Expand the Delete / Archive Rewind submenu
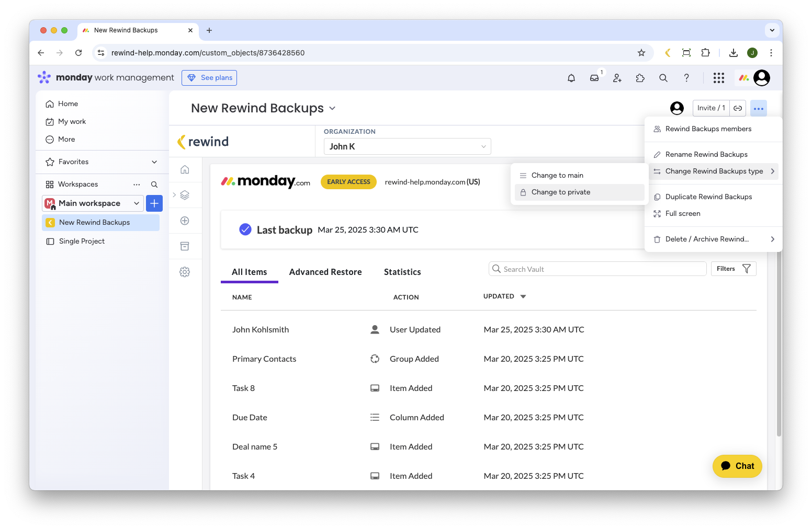Screen dimensions: 812x529 (x=714, y=239)
